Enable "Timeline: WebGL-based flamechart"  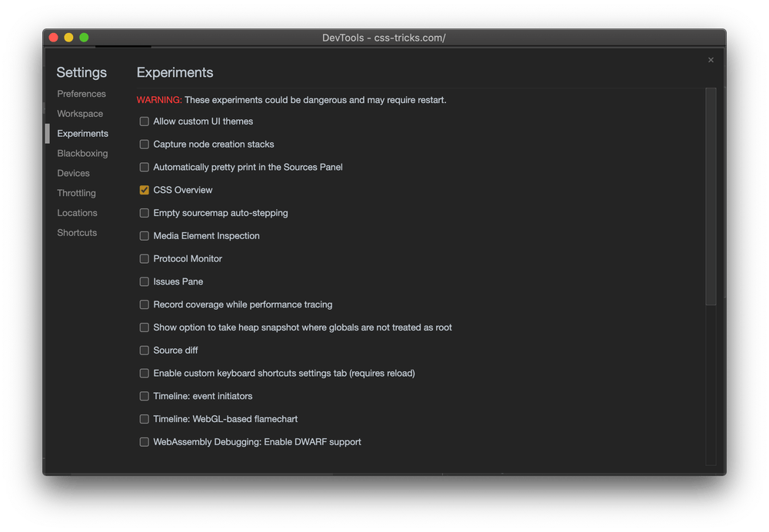coord(144,419)
